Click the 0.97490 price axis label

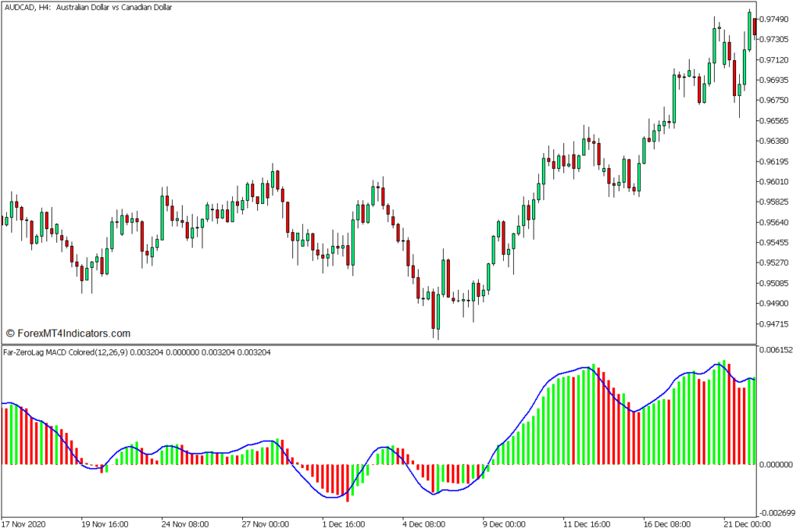point(777,19)
